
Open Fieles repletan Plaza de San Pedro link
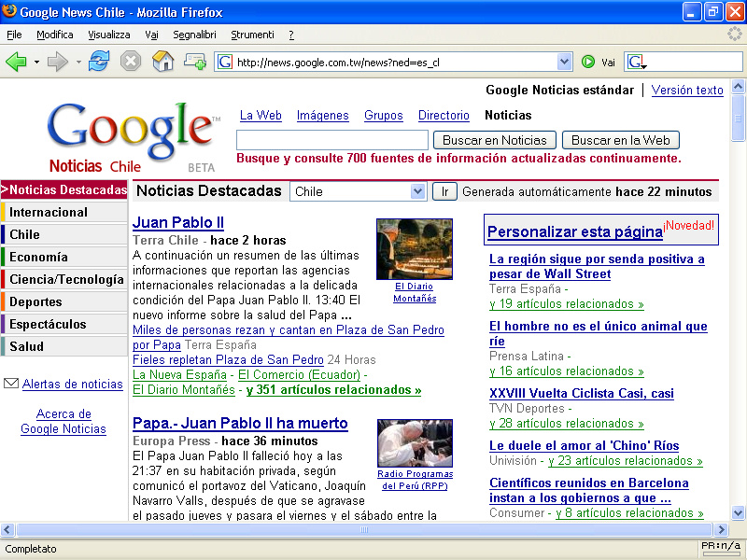click(228, 359)
